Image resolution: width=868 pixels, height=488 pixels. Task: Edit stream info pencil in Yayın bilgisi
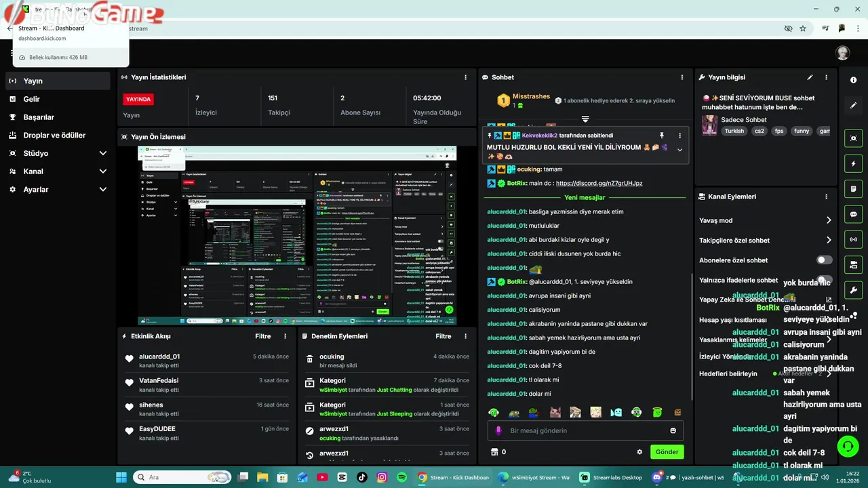point(810,77)
